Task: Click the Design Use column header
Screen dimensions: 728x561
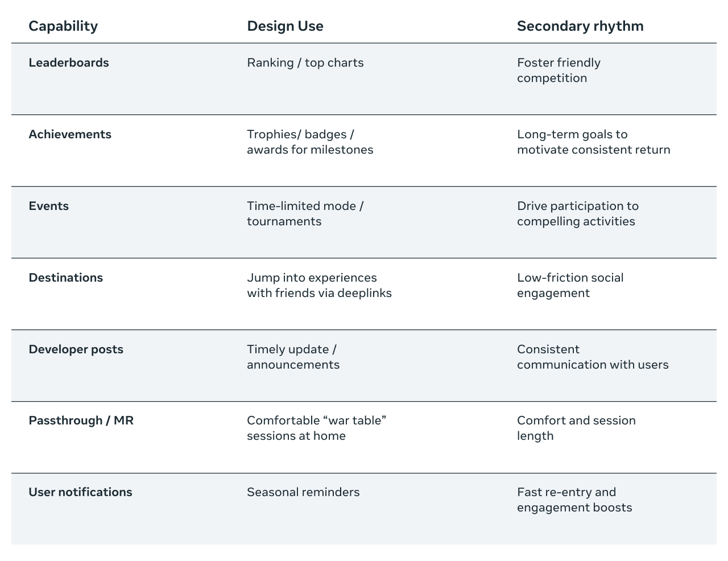Action: (285, 26)
